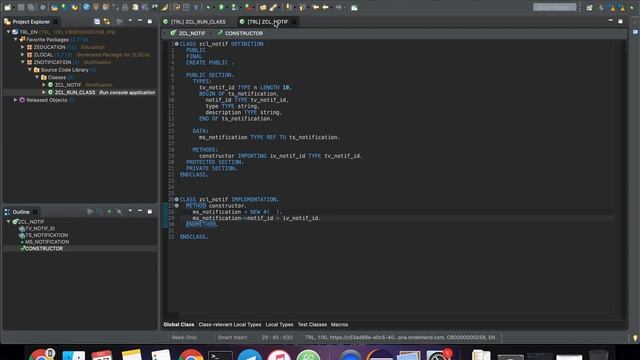Click the Save All toolbar icon
The width and height of the screenshot is (640, 360).
coord(30,7)
